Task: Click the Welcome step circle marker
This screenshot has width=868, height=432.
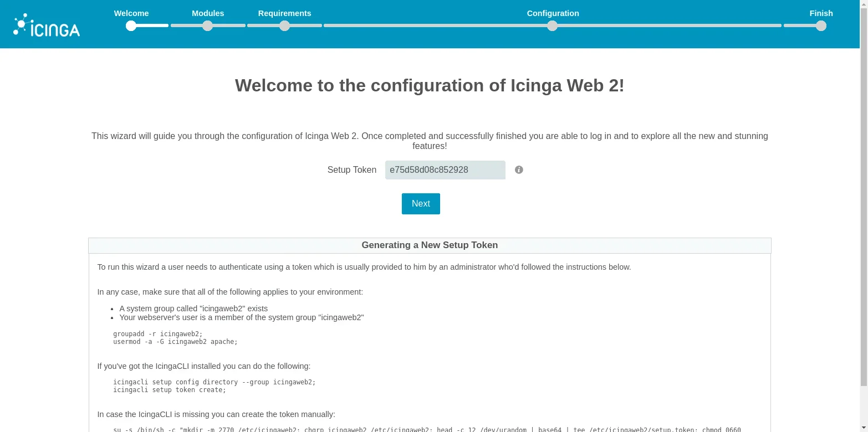Action: point(131,26)
